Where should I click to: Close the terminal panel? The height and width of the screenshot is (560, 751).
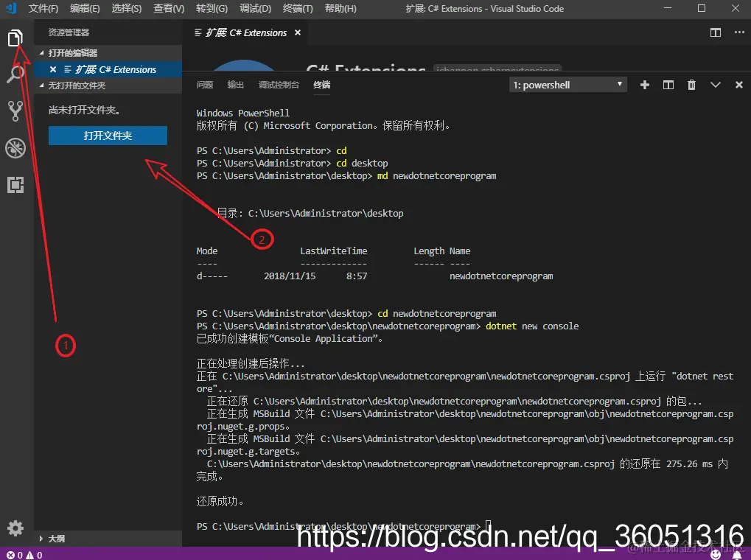(739, 85)
